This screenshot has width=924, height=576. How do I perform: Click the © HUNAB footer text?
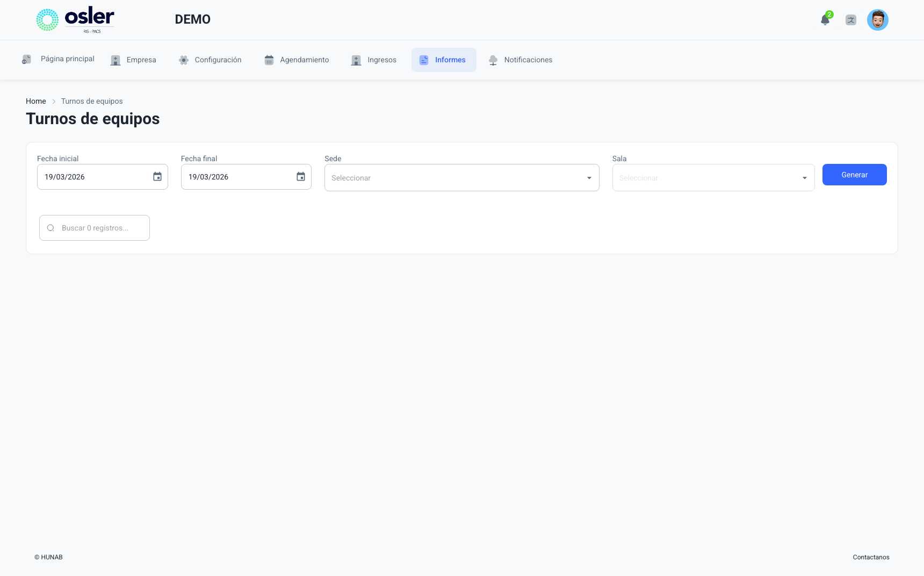[x=48, y=557]
